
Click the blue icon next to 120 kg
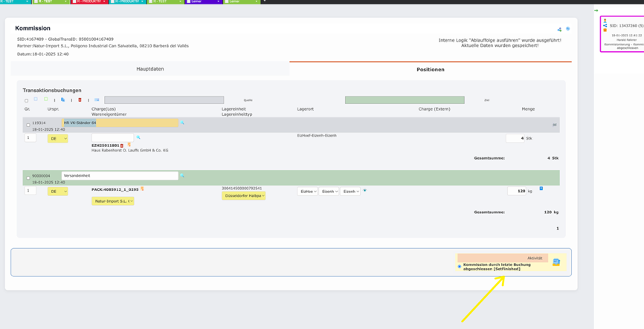click(x=541, y=189)
